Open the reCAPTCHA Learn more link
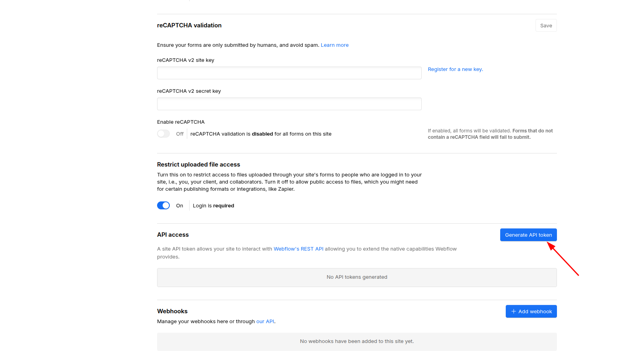This screenshot has width=620, height=364. point(334,45)
